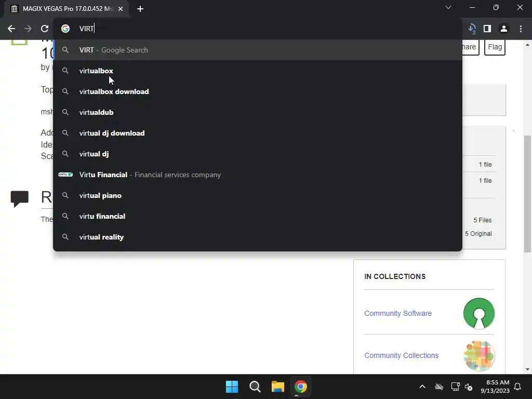532x399 pixels.
Task: Click the scrollbar up arrow
Action: click(527, 45)
